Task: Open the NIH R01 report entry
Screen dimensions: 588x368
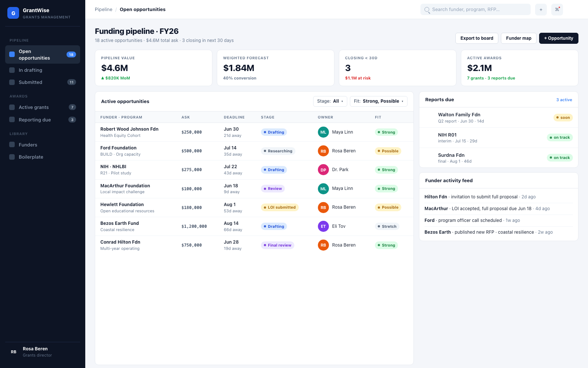Action: (499, 138)
